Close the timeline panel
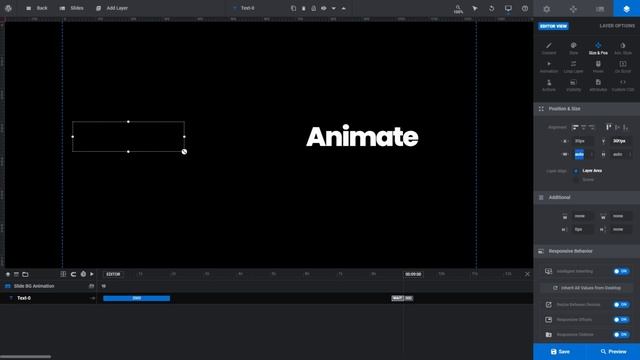Image resolution: width=640 pixels, height=360 pixels. pyautogui.click(x=527, y=274)
